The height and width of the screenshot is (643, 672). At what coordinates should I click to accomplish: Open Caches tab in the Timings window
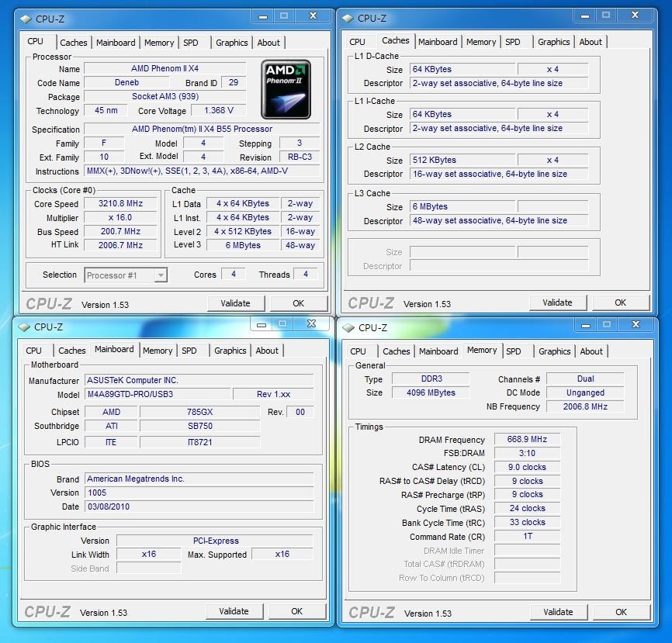pyautogui.click(x=397, y=351)
